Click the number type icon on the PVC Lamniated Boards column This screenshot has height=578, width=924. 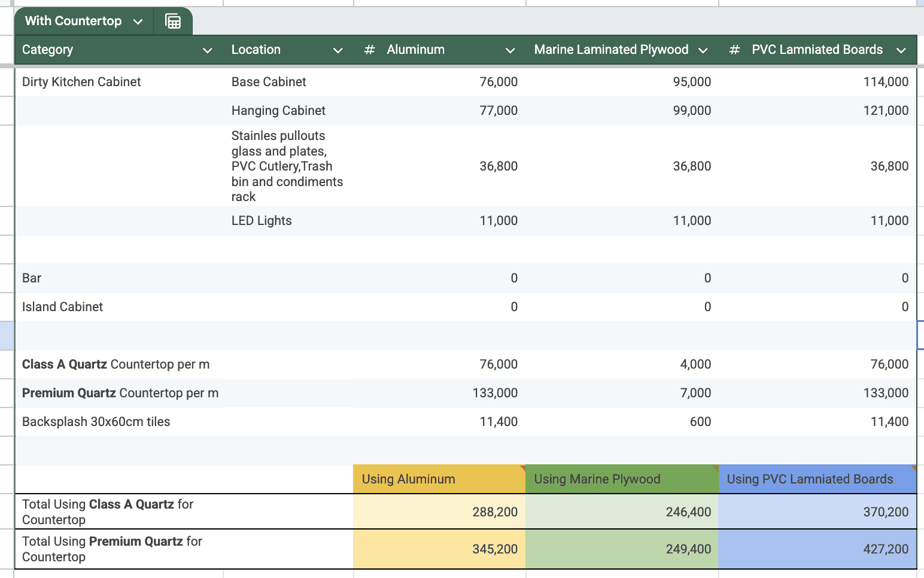734,50
